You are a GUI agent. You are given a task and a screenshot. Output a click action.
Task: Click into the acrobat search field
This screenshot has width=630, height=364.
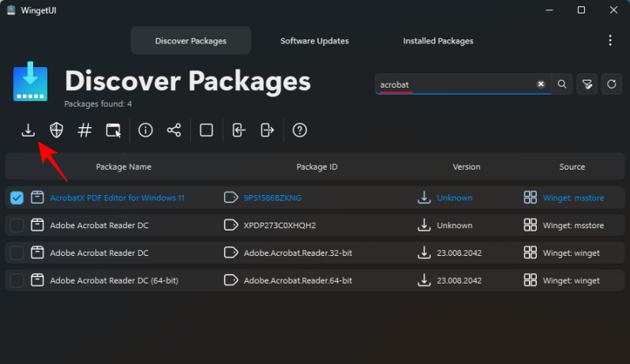pos(454,84)
